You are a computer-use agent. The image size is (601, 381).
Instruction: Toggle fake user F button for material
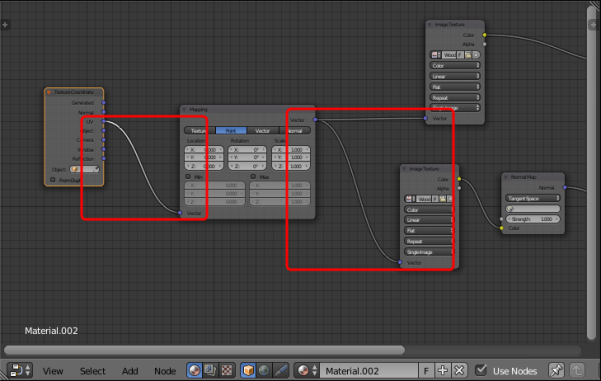(426, 371)
